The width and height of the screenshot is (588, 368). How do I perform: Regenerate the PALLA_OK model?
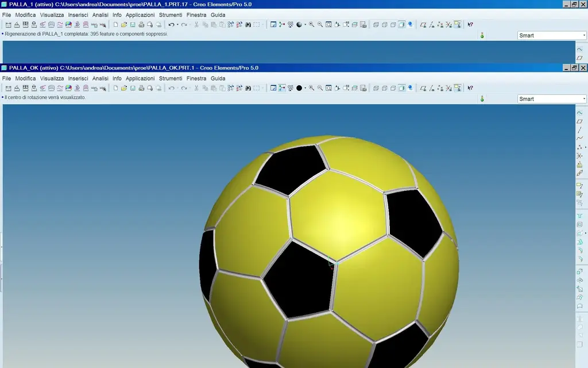click(x=231, y=88)
